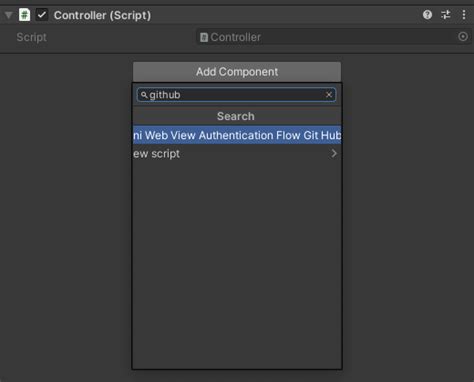The height and width of the screenshot is (382, 474).
Task: Click the empty area of component results list
Action: 237,265
